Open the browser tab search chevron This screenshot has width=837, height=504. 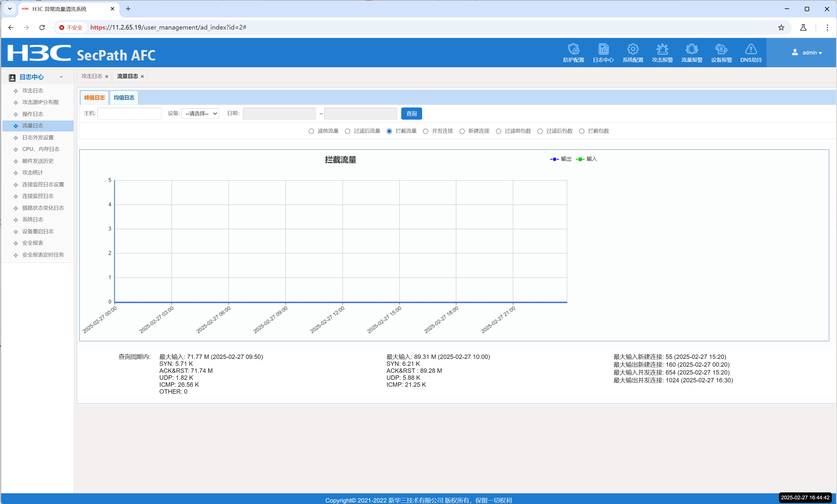pyautogui.click(x=10, y=9)
